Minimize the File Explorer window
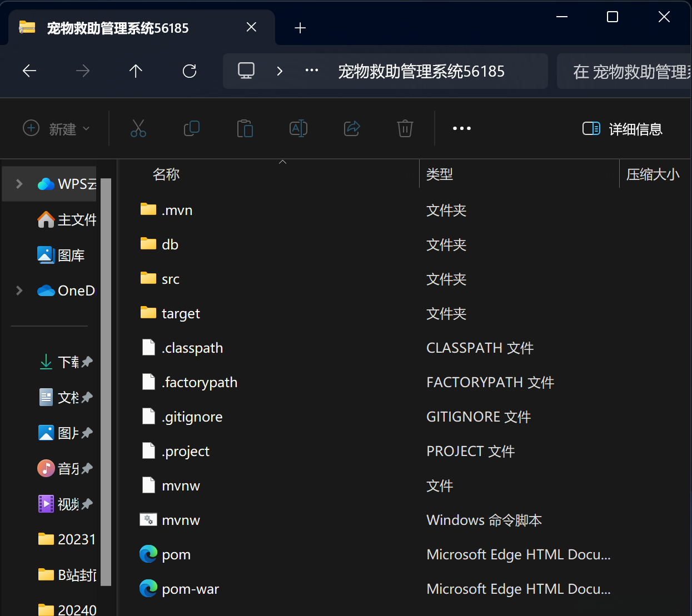The image size is (692, 616). click(562, 17)
